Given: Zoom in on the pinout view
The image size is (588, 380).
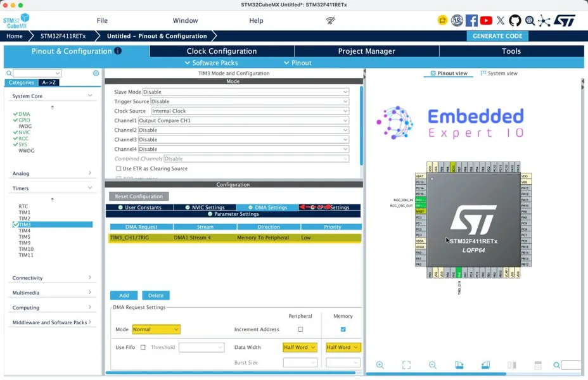Looking at the screenshot, I should [x=380, y=365].
